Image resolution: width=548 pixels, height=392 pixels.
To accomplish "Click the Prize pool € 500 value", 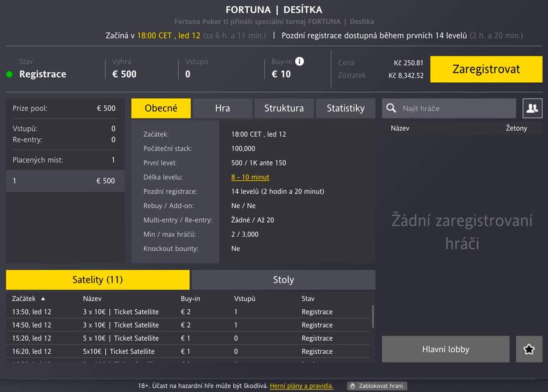I will coord(106,108).
